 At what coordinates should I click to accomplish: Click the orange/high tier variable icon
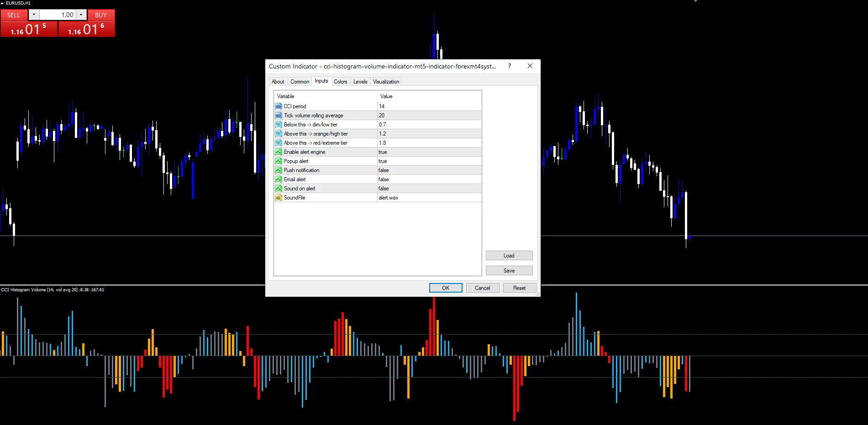click(x=278, y=134)
